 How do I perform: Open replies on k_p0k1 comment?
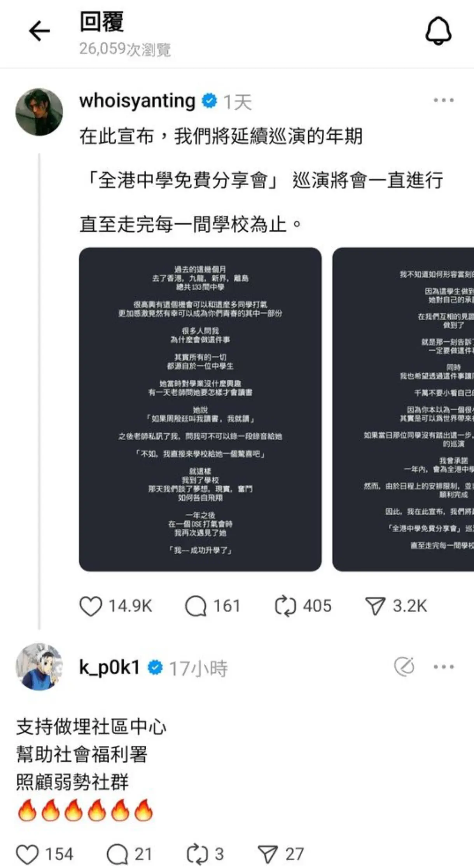coord(117,854)
